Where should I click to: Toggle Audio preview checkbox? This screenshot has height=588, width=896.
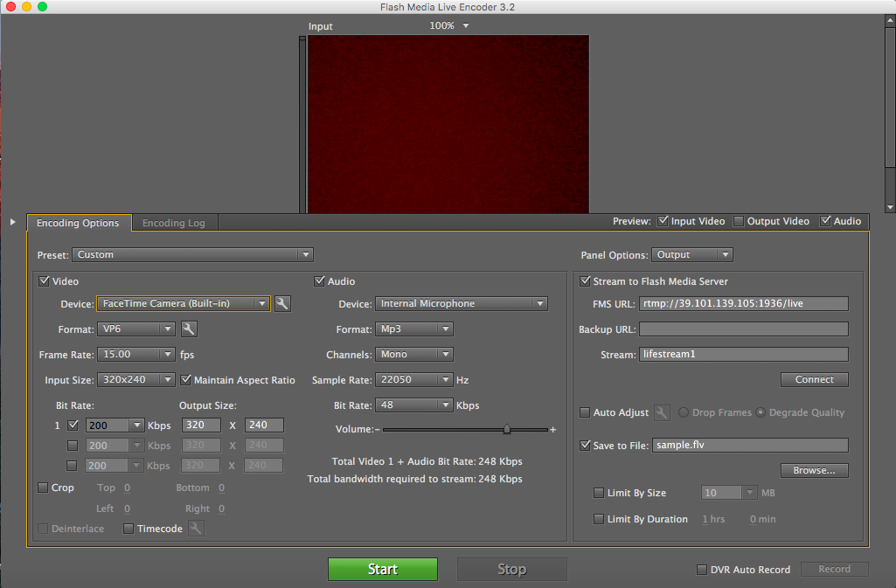(826, 221)
